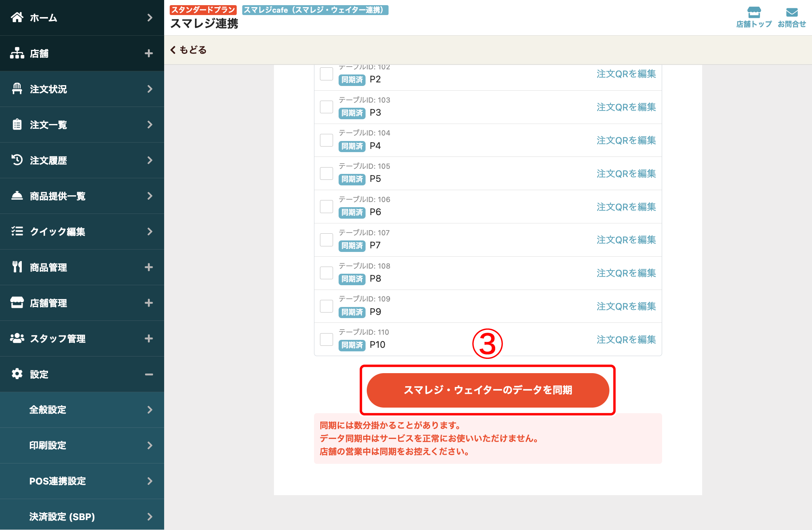Click テーブルID: 110 label
The width and height of the screenshot is (812, 530).
point(364,332)
